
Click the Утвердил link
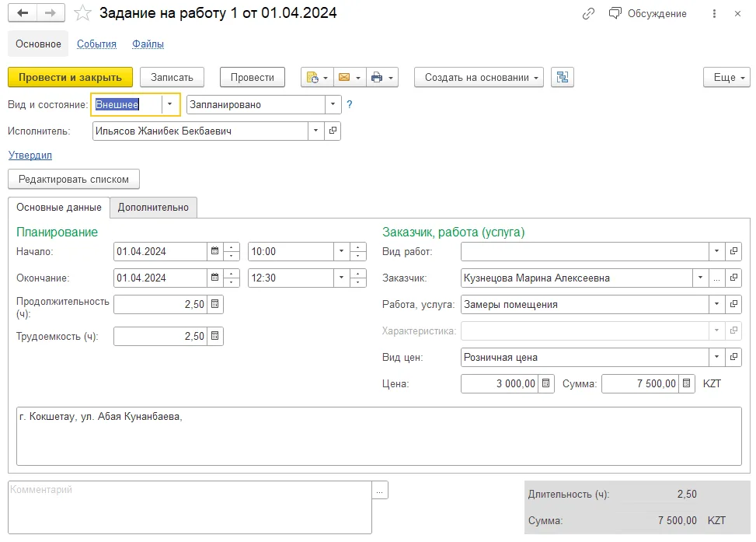point(30,156)
